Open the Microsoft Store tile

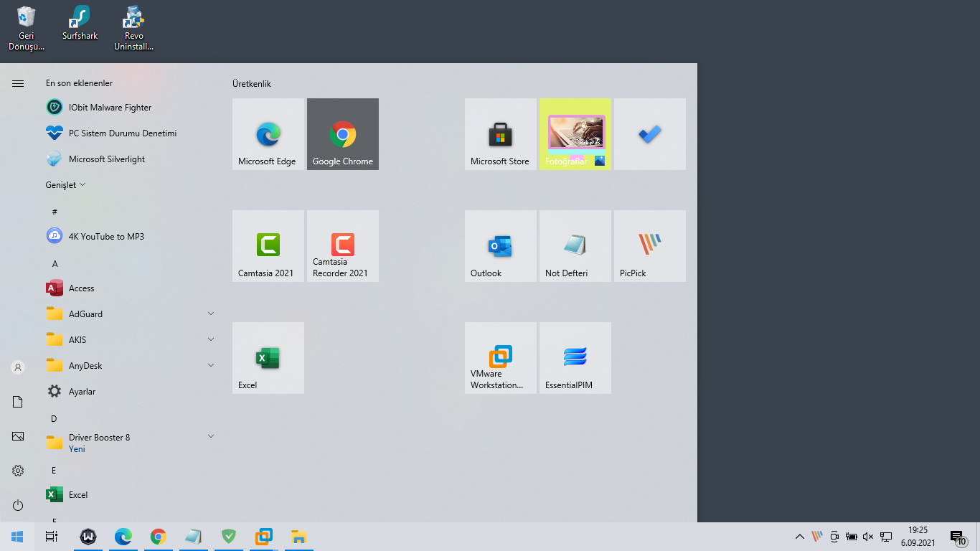[501, 134]
